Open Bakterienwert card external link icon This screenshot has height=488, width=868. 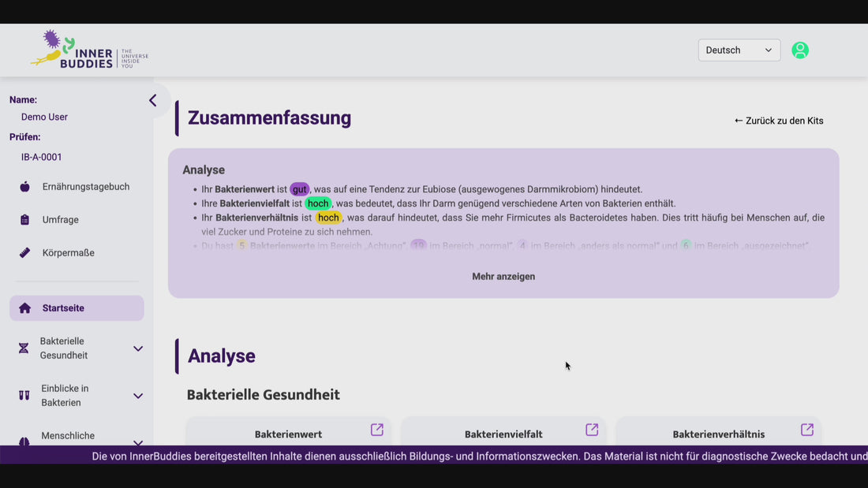377,430
